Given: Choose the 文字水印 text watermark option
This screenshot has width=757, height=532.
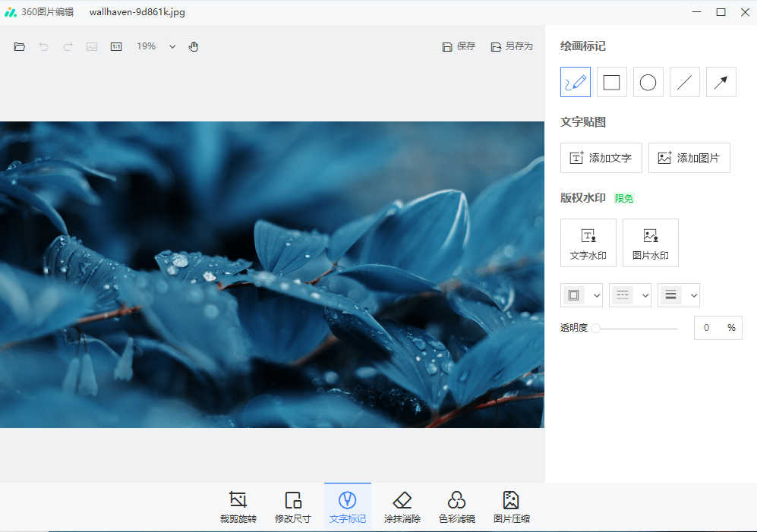Looking at the screenshot, I should pos(588,243).
